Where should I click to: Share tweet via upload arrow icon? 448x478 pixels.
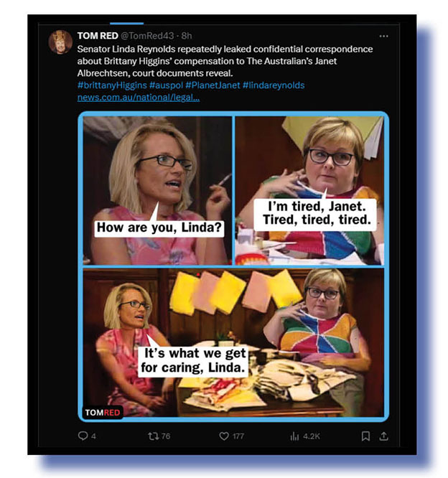[383, 436]
